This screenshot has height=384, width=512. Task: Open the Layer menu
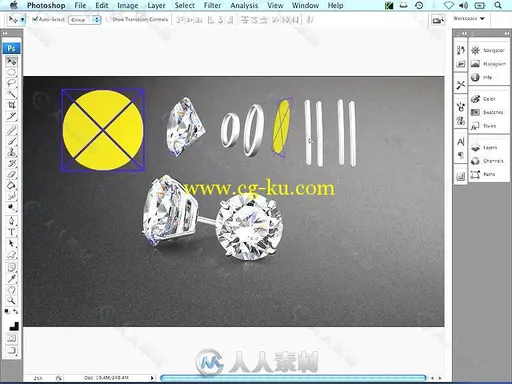156,5
